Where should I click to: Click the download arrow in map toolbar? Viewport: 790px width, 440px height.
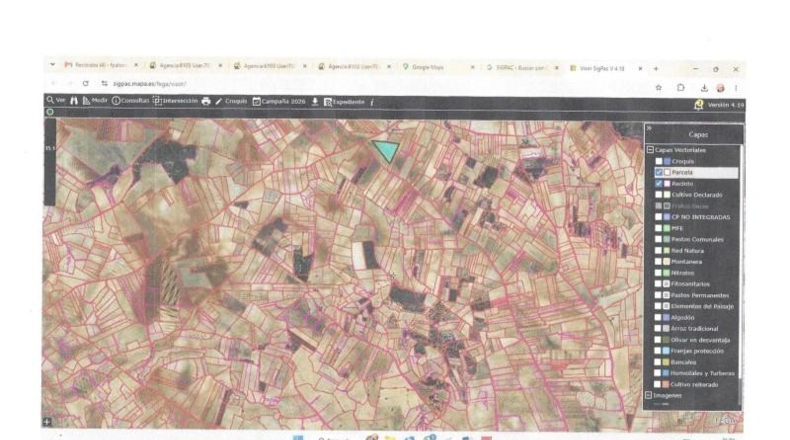[x=315, y=102]
